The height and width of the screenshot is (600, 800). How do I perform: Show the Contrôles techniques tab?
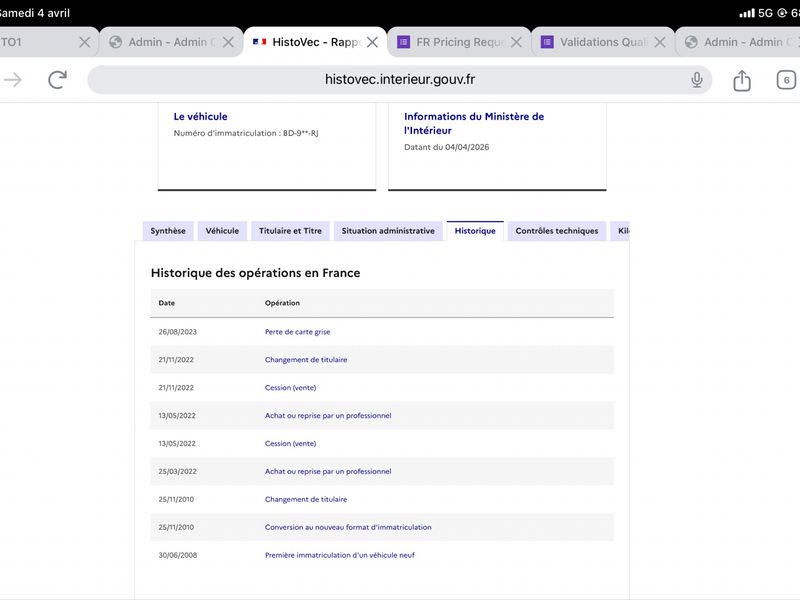tap(556, 231)
